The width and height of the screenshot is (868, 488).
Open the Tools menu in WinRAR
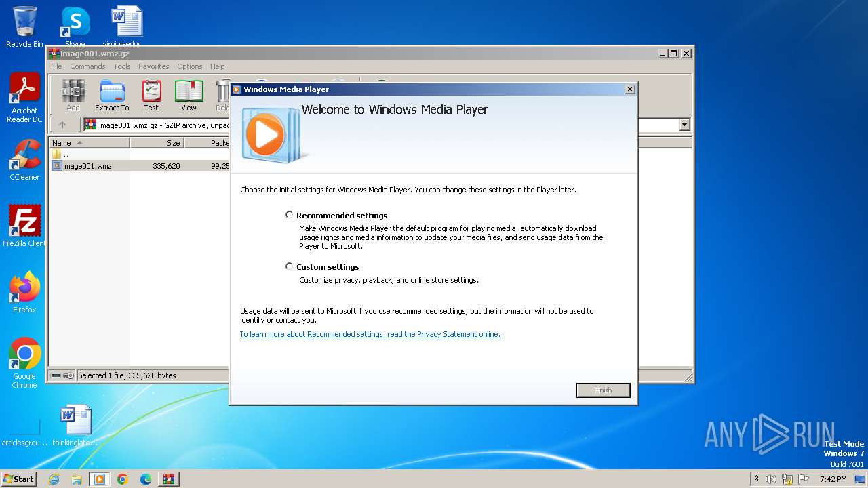pyautogui.click(x=122, y=66)
